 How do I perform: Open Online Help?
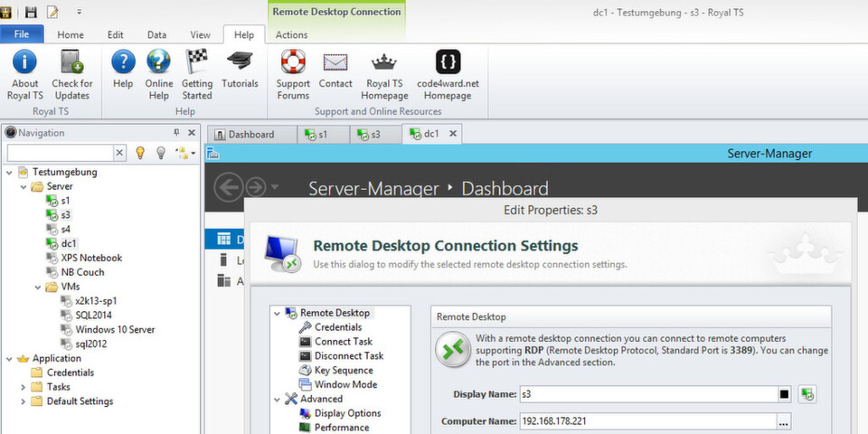coord(159,75)
